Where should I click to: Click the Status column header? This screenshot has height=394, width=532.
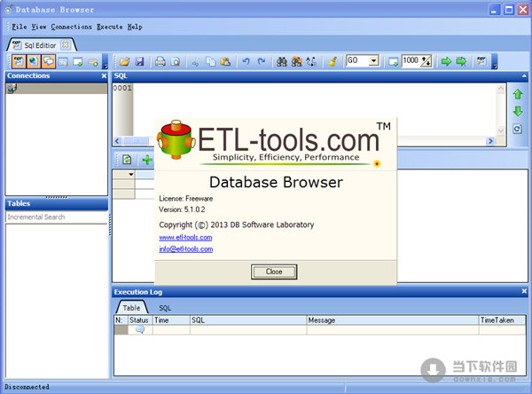pos(139,320)
